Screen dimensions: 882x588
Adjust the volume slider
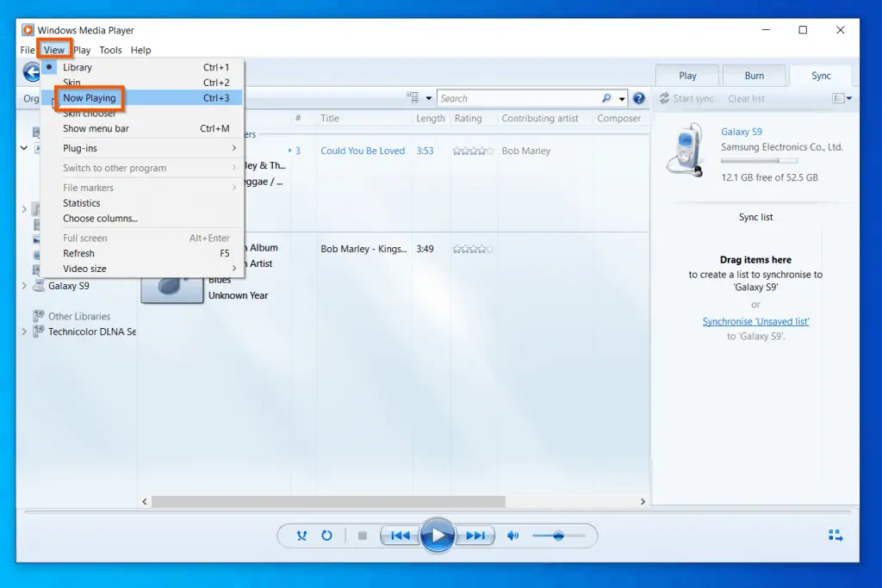558,535
